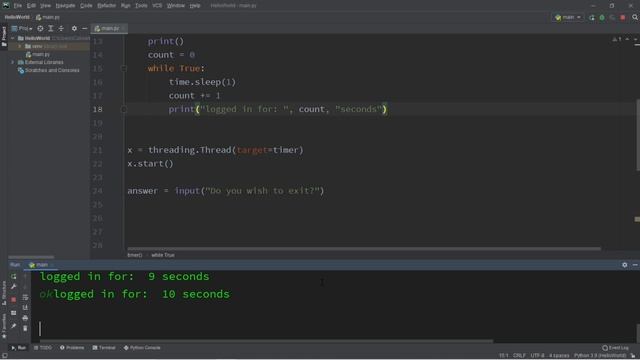Click line 18 print statement in editor

coord(278,109)
